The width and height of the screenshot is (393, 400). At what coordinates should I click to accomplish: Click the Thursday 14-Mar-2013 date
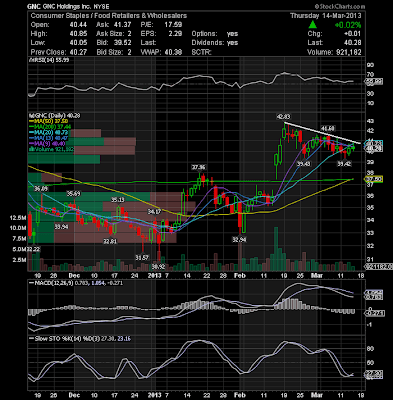[x=325, y=16]
